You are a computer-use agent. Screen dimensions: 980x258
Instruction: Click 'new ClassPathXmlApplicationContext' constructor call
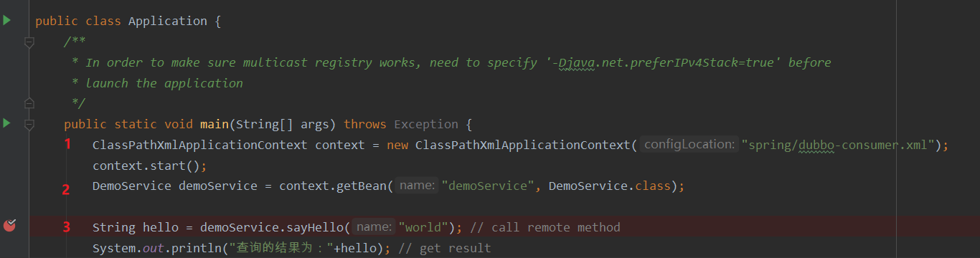click(x=508, y=145)
